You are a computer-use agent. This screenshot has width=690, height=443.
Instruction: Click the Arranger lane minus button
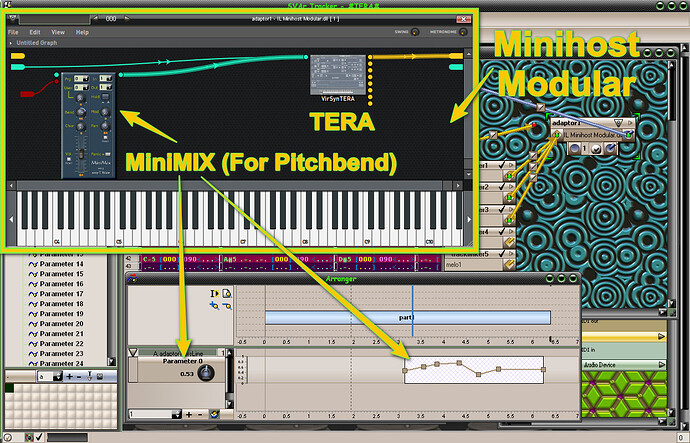coord(200,414)
